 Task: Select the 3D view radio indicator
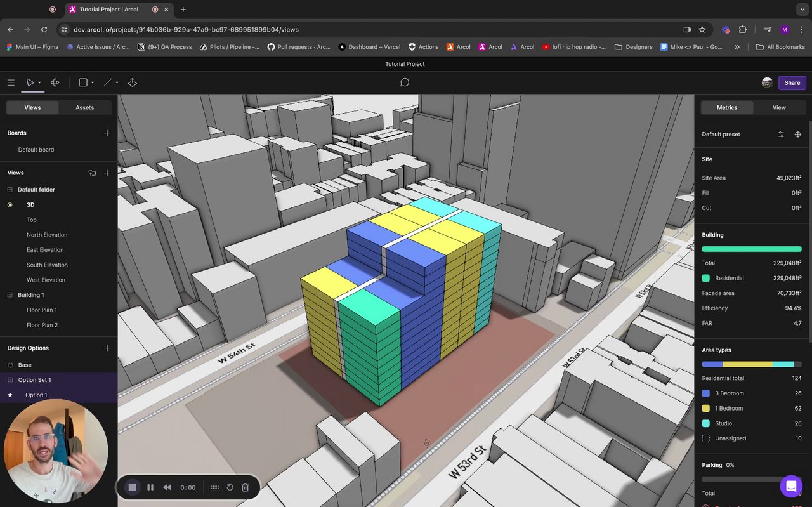pos(10,205)
